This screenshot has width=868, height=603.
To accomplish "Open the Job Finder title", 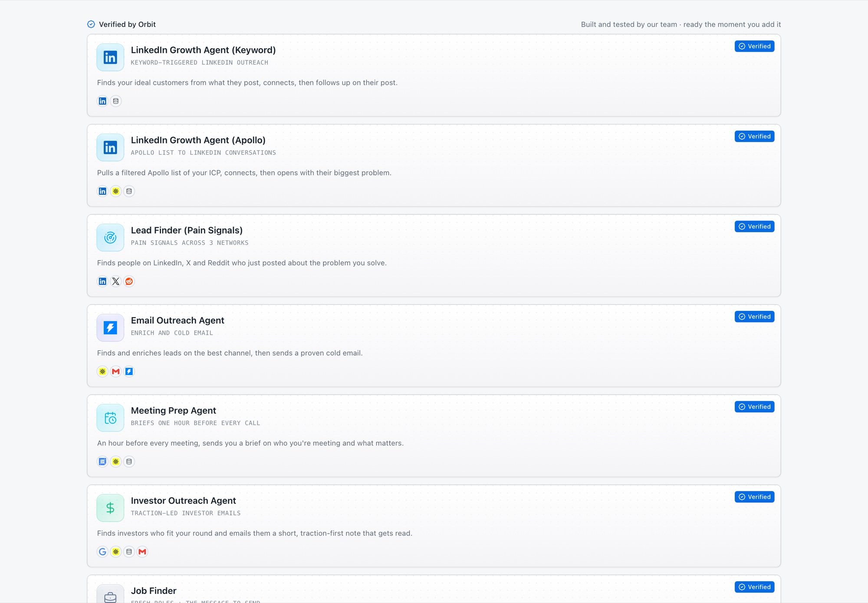I will pyautogui.click(x=154, y=591).
